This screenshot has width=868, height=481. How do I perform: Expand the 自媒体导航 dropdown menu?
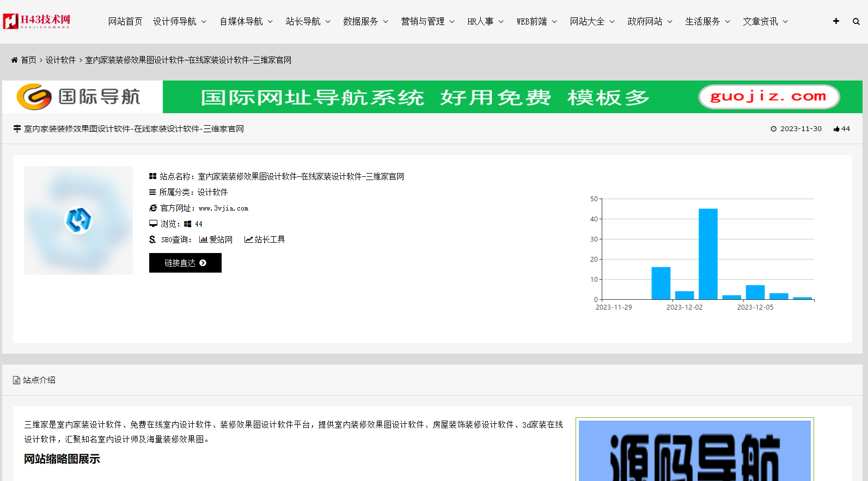(246, 22)
